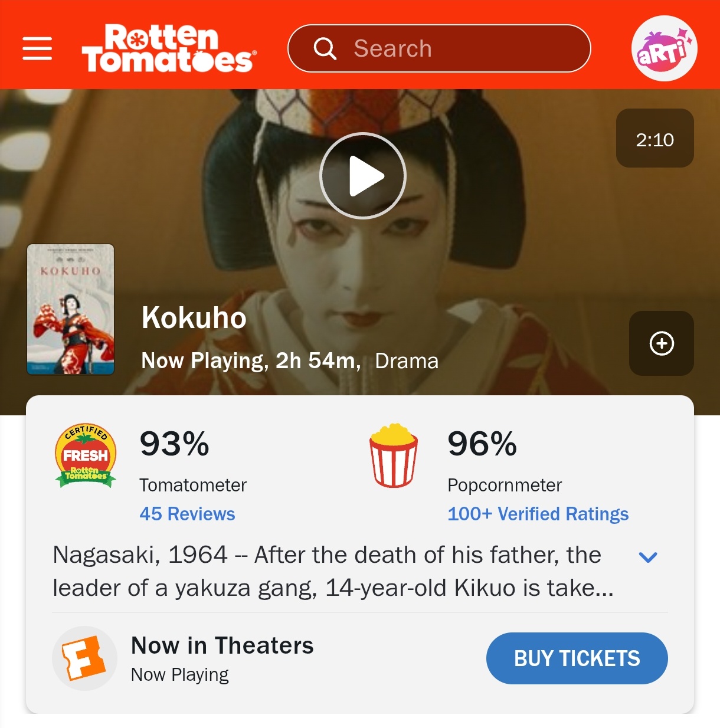This screenshot has width=720, height=728.
Task: Click the 93% Tomatometer score
Action: point(175,444)
